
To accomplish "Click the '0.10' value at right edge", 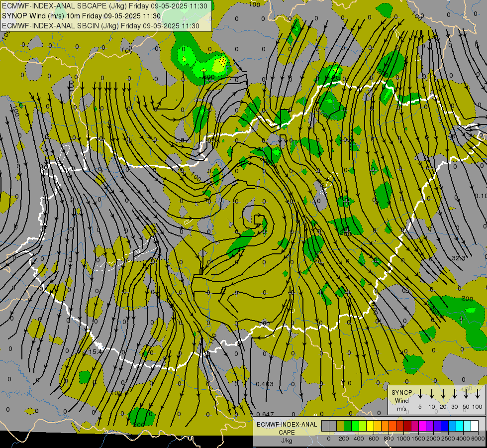I will pyautogui.click(x=481, y=196).
